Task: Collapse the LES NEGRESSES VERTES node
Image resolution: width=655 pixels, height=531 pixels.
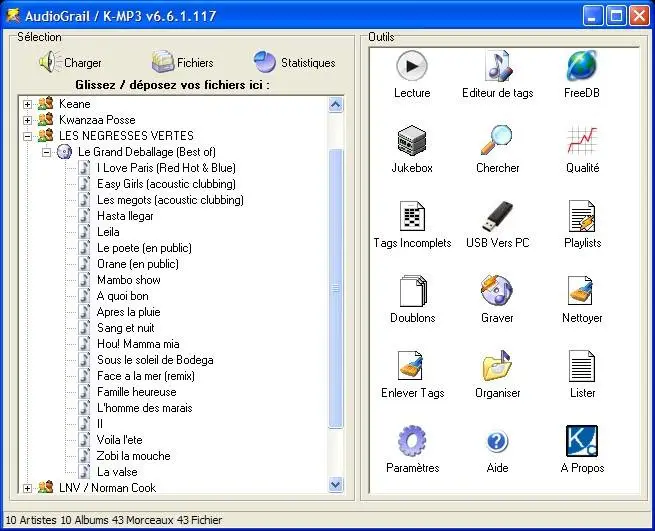Action: coord(28,136)
